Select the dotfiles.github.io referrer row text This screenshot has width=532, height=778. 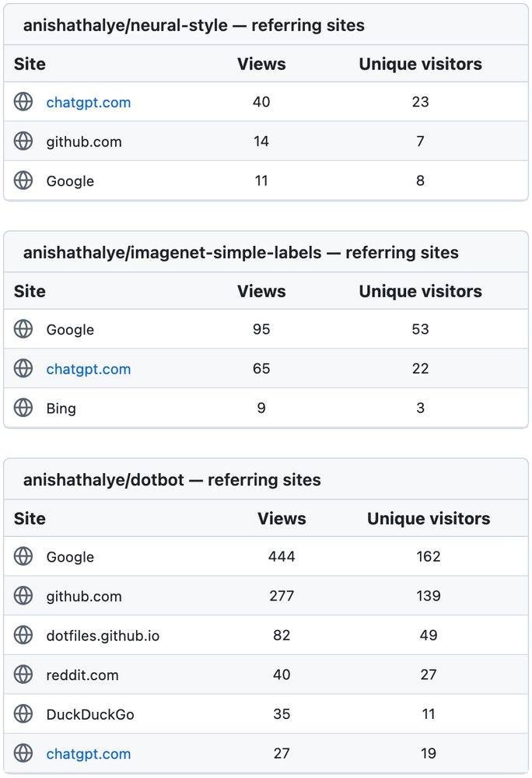(x=103, y=636)
